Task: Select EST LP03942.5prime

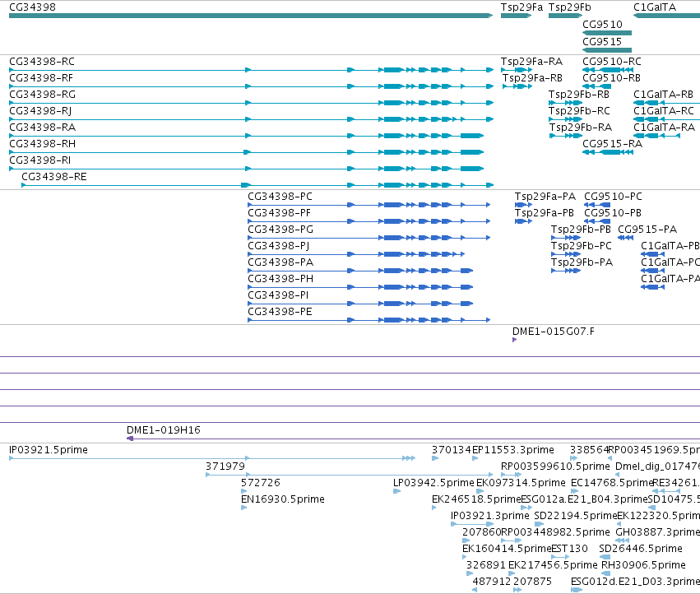Action: pyautogui.click(x=396, y=491)
